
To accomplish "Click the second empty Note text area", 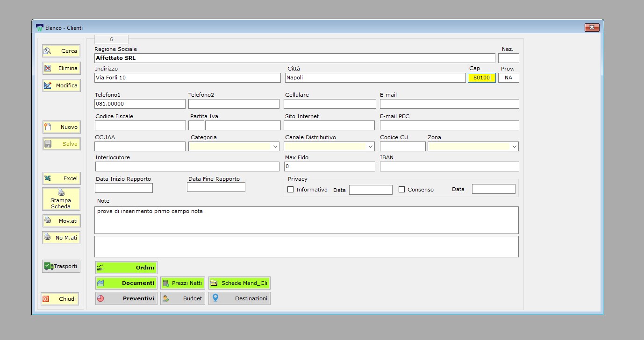I will click(x=307, y=247).
